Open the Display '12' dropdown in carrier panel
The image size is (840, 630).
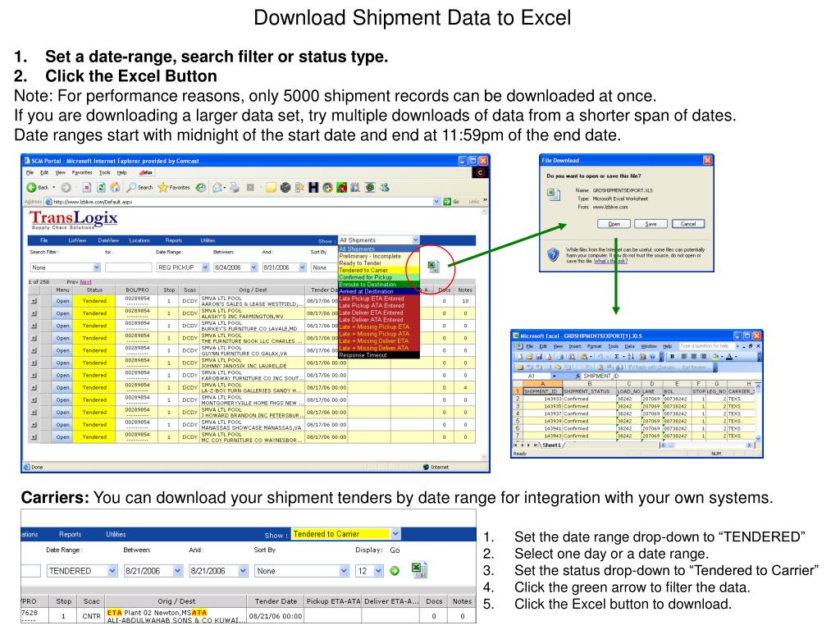point(379,571)
